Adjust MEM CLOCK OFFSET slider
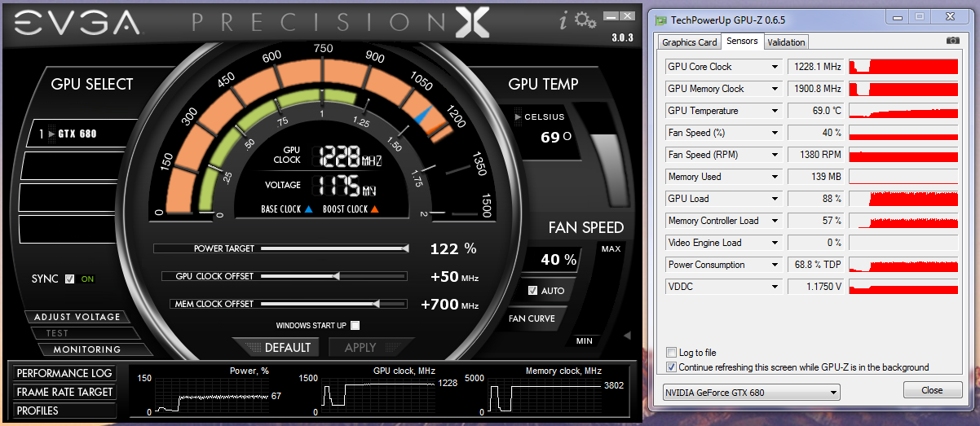 pyautogui.click(x=334, y=304)
